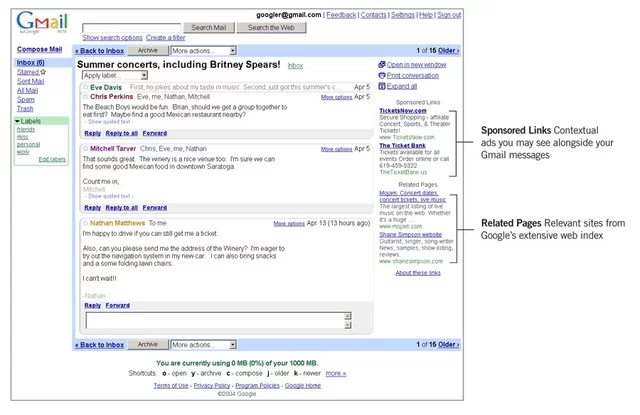Screen dimensions: 640x415
Task: Open the All Mail folder
Action: pyautogui.click(x=27, y=91)
